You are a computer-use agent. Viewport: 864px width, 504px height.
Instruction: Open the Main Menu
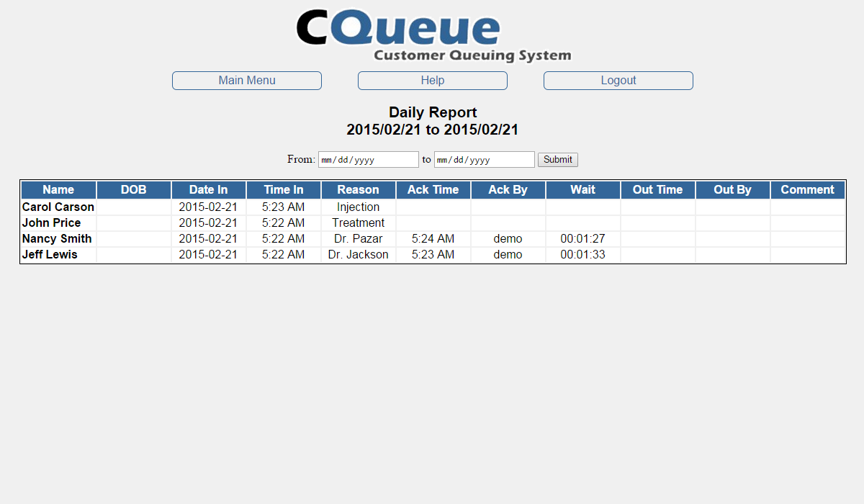tap(247, 81)
